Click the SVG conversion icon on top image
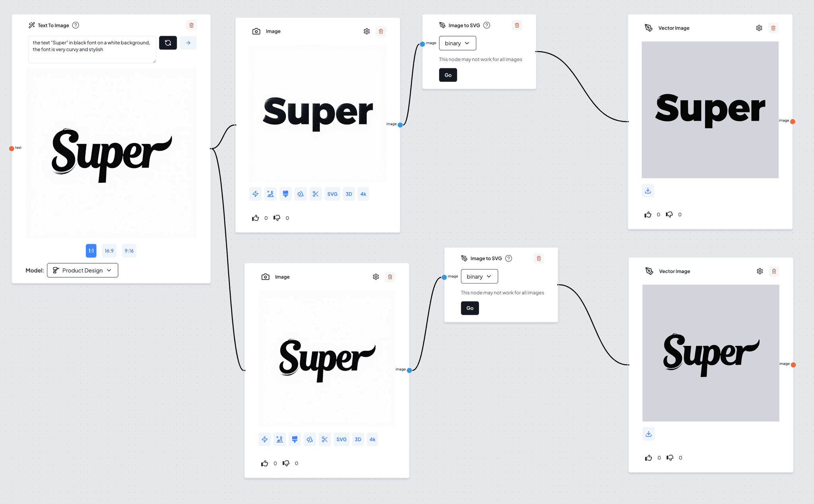Screen dimensions: 814x504 click(x=331, y=193)
